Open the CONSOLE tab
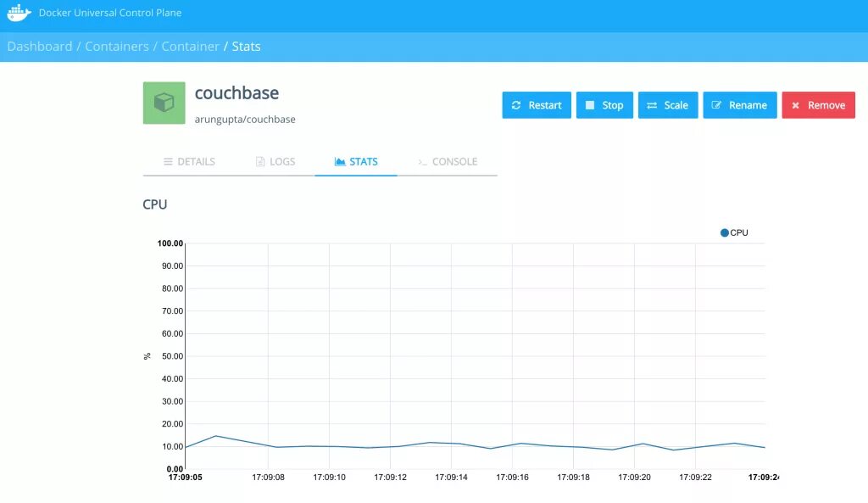Image resolution: width=868 pixels, height=503 pixels. coord(448,162)
